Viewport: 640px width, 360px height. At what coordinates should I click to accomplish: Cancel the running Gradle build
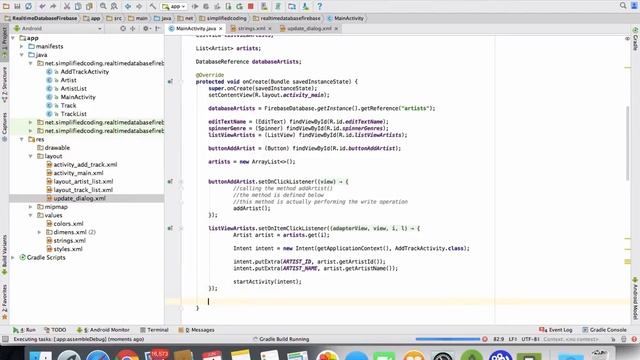(x=485, y=339)
